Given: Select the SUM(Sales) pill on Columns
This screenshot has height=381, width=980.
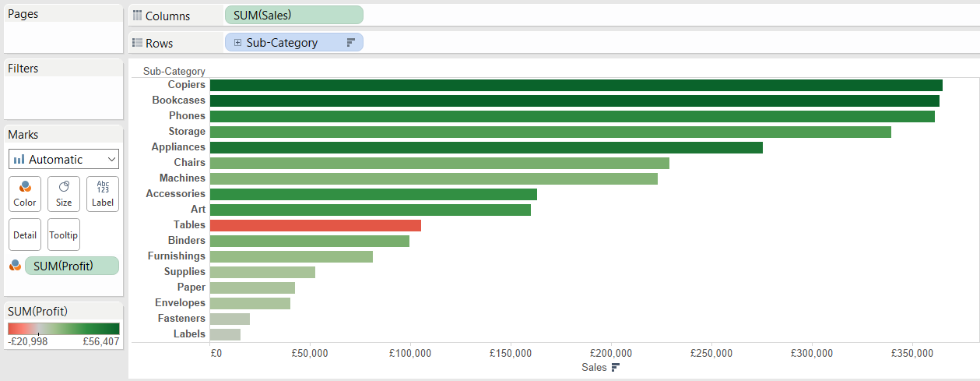Looking at the screenshot, I should pos(293,15).
